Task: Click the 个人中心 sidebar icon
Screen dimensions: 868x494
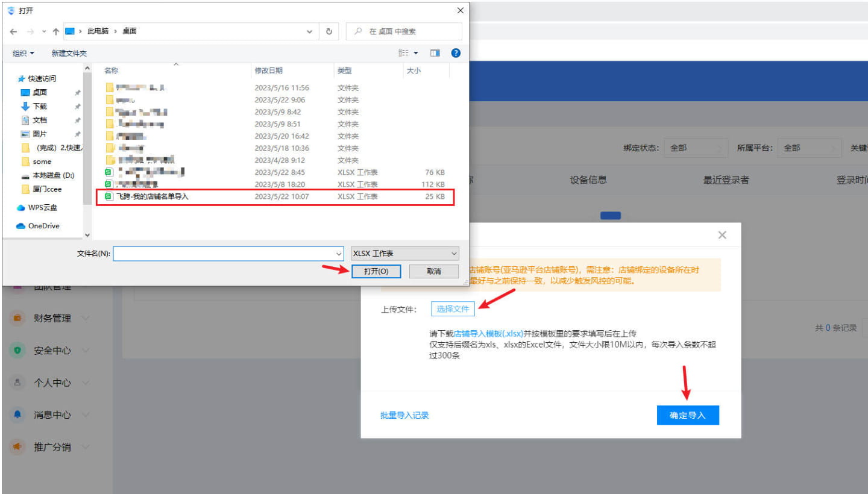Action: coord(16,382)
